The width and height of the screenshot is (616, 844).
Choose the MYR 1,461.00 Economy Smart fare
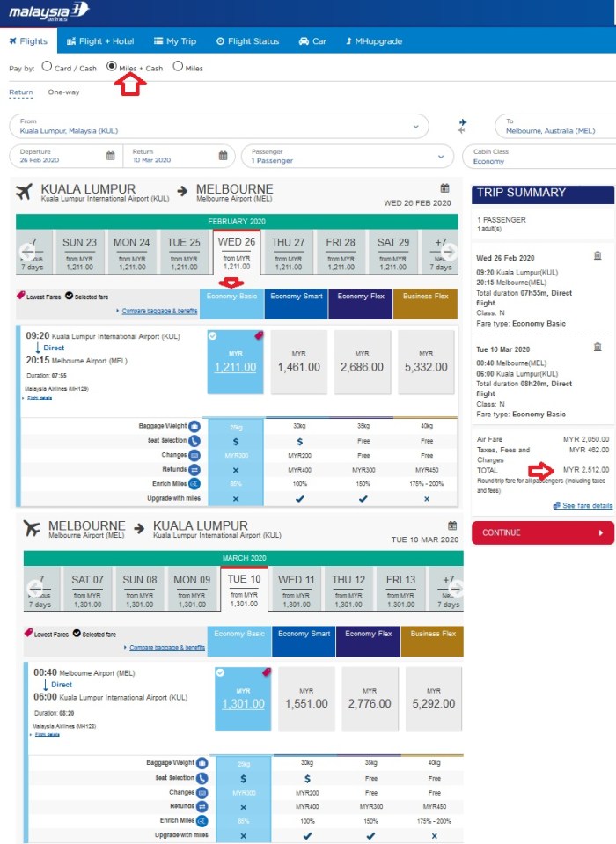coord(299,362)
